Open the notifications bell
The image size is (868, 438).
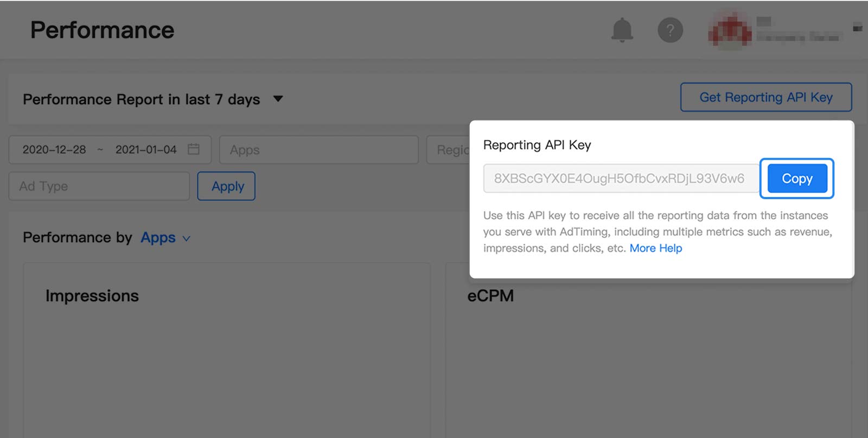click(622, 30)
